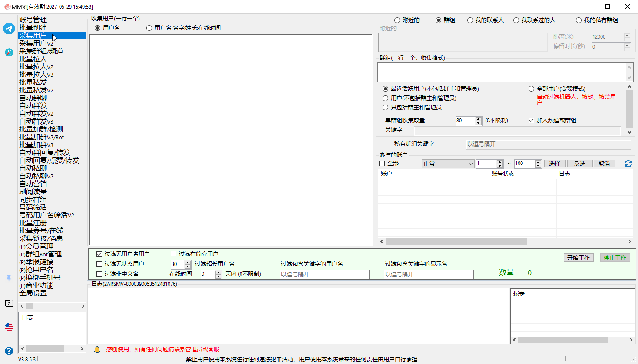Screen dimensions: 638x364
Task: Open (P)会员管理 in the function list
Action: [x=36, y=246]
